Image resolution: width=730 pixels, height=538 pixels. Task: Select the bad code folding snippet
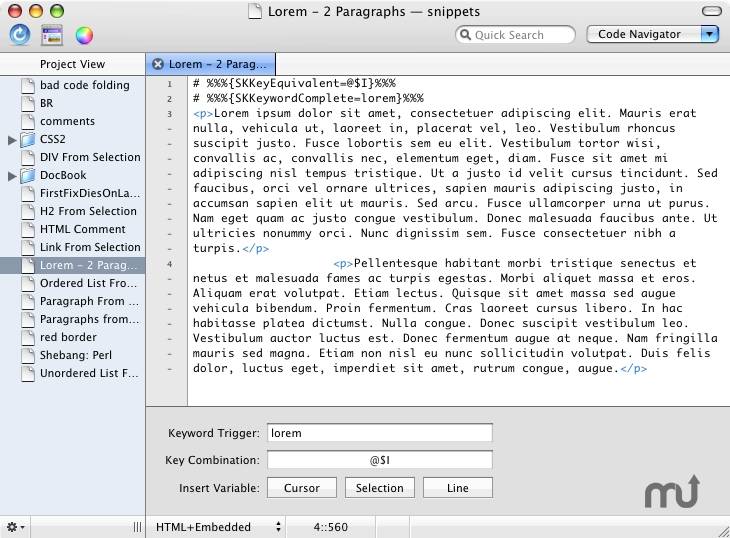[x=85, y=85]
